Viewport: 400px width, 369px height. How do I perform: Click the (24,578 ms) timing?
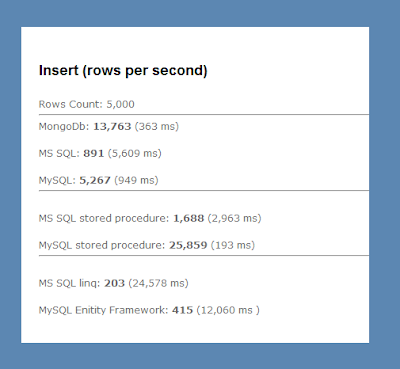[158, 283]
